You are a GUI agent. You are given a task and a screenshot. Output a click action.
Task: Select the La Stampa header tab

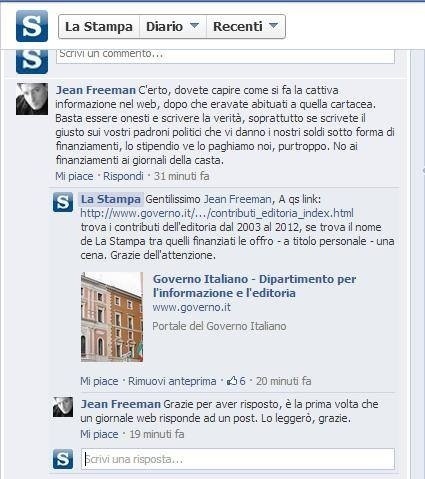[x=99, y=27]
